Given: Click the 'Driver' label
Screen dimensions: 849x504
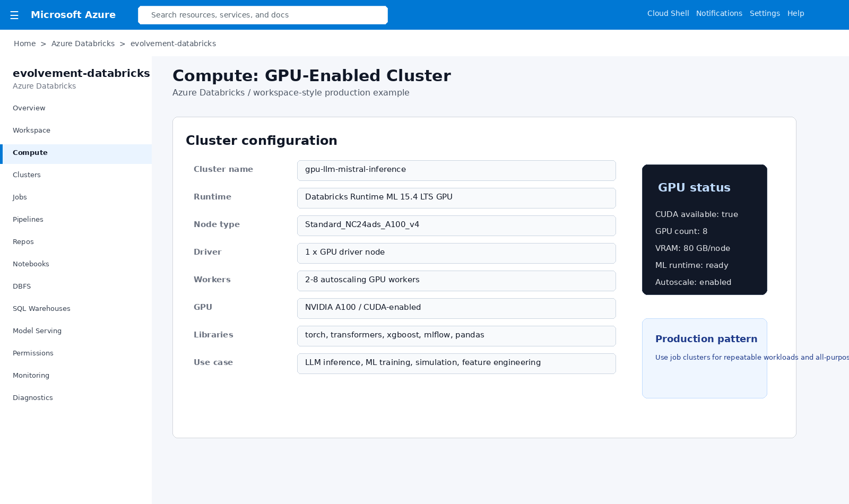Looking at the screenshot, I should (x=207, y=252).
